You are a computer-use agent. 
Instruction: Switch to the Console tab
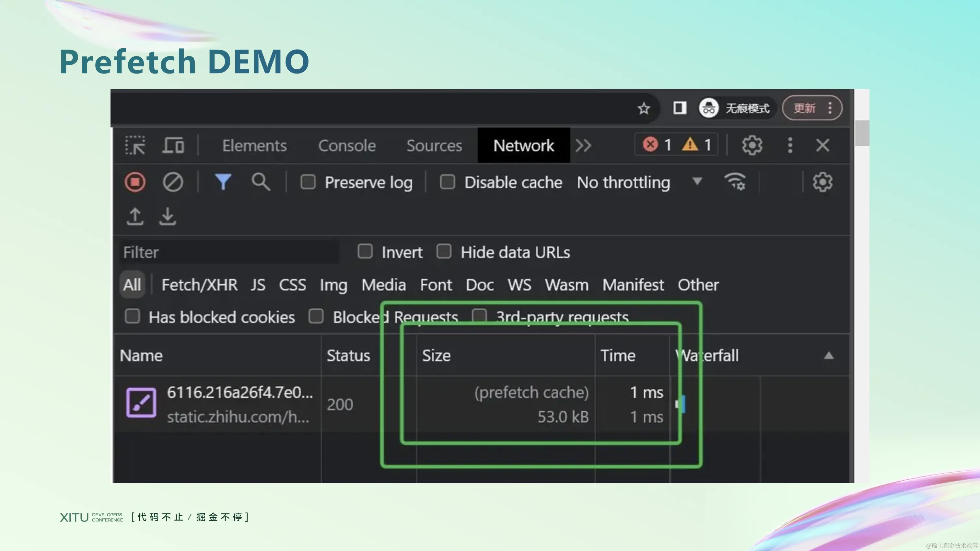[347, 146]
